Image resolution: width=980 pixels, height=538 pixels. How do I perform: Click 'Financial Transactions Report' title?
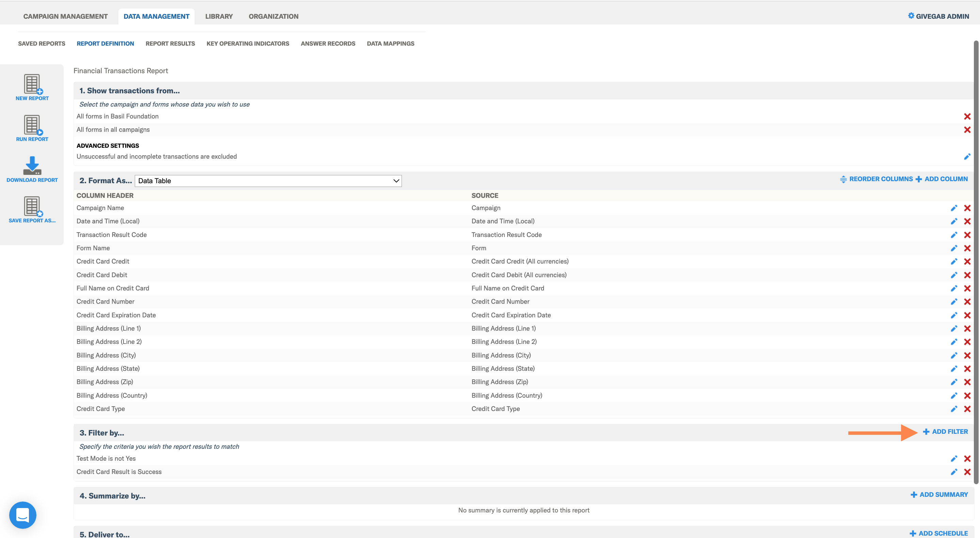pyautogui.click(x=120, y=71)
